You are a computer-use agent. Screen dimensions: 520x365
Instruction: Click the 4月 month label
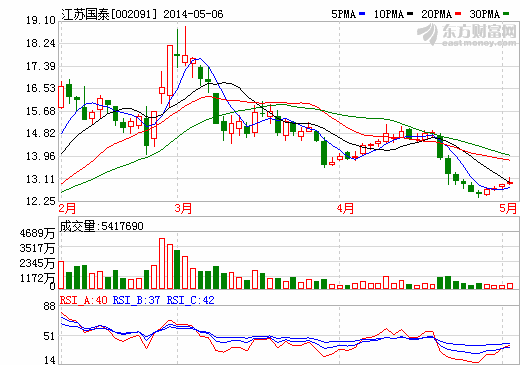(345, 209)
